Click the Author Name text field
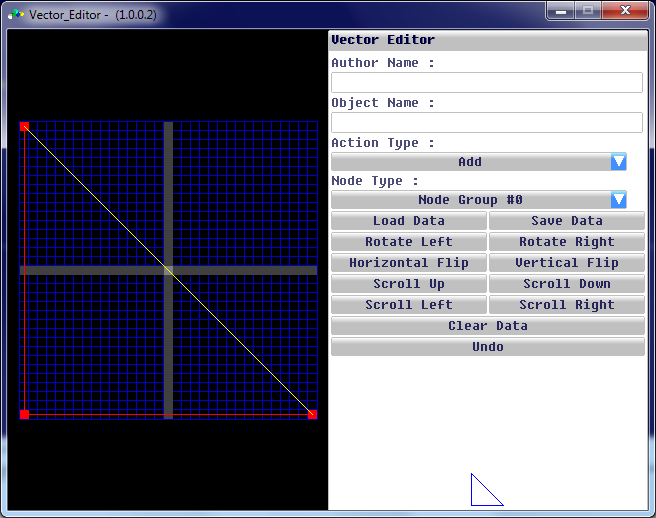This screenshot has height=518, width=656. coord(486,83)
